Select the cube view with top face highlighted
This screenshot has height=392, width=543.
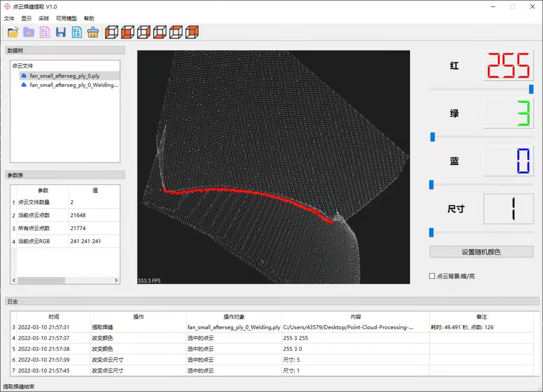(x=176, y=32)
